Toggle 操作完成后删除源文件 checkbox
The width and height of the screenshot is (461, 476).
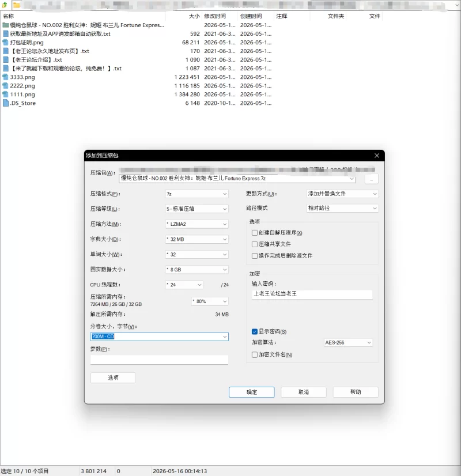tap(255, 256)
